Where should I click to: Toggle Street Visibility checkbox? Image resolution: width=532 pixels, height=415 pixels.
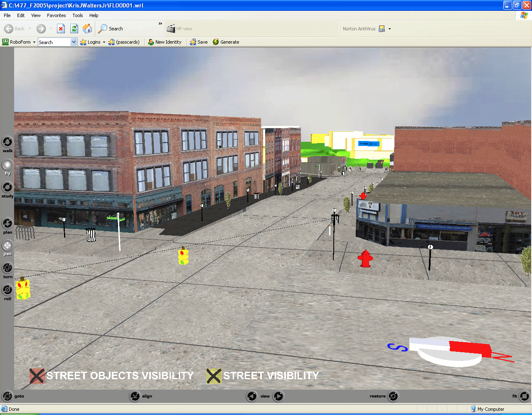[214, 376]
